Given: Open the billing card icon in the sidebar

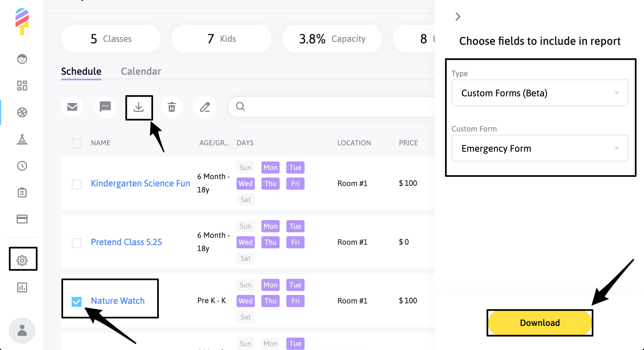Looking at the screenshot, I should (x=22, y=219).
